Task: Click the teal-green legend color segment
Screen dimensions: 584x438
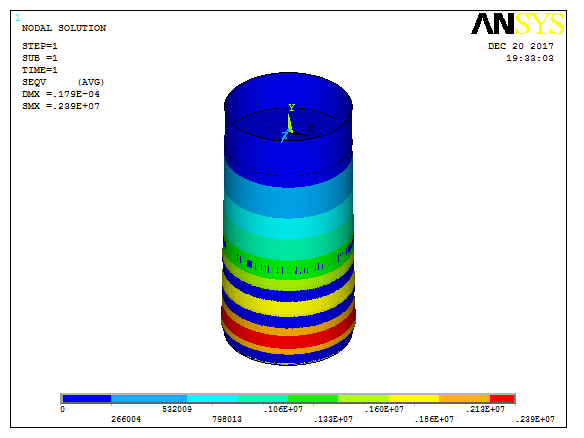Action: click(x=263, y=399)
